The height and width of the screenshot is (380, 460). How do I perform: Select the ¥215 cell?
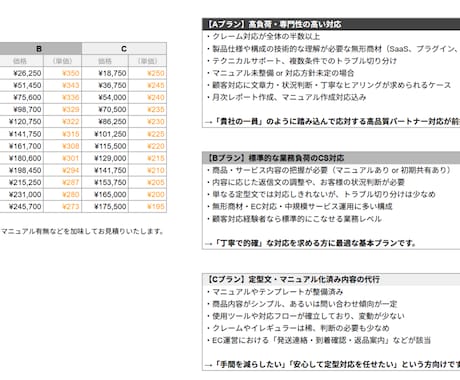tap(148, 158)
